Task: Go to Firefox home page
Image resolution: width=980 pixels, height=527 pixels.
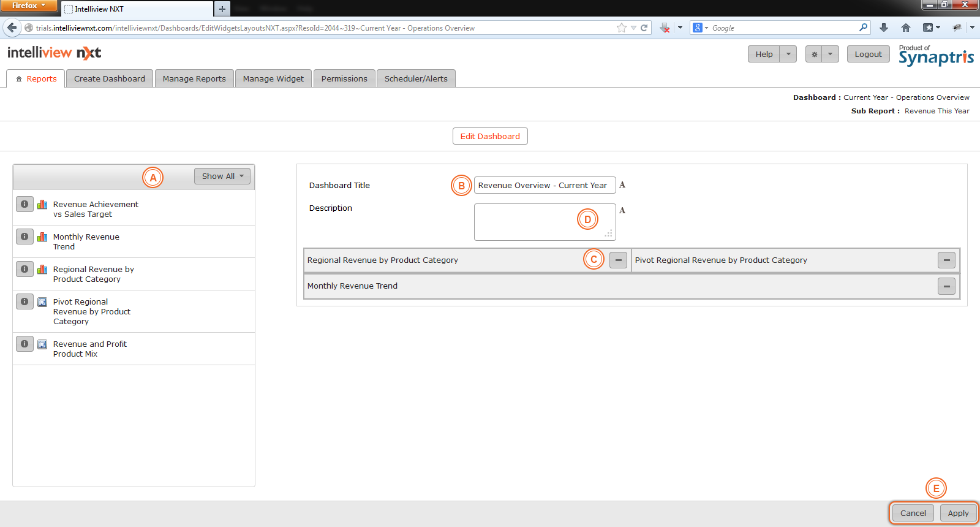Action: (x=906, y=28)
